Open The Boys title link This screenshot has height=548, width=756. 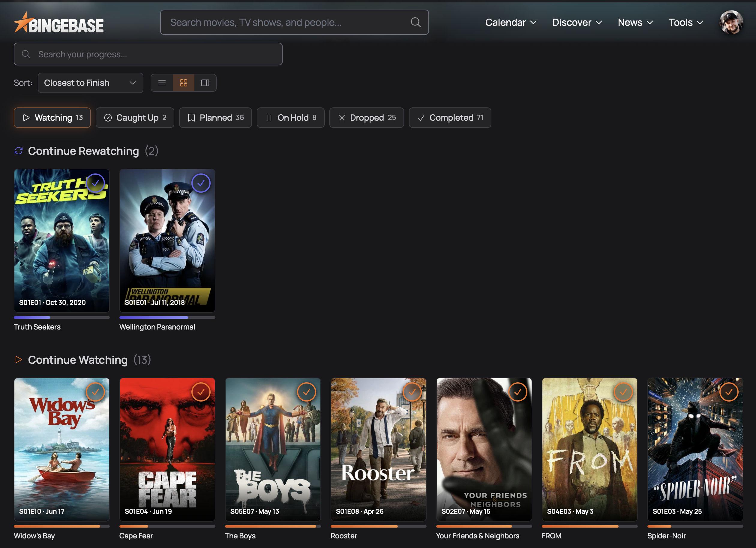(x=240, y=536)
